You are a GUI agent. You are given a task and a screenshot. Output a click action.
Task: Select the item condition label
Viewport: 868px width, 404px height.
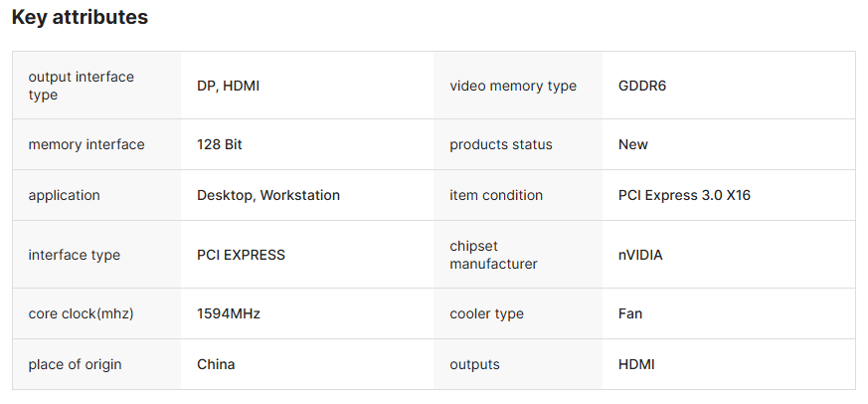(x=496, y=196)
